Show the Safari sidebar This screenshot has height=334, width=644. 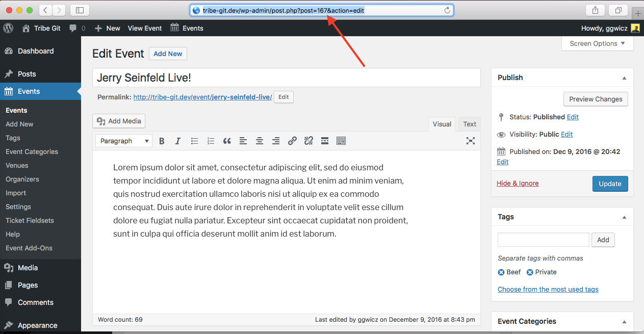80,10
